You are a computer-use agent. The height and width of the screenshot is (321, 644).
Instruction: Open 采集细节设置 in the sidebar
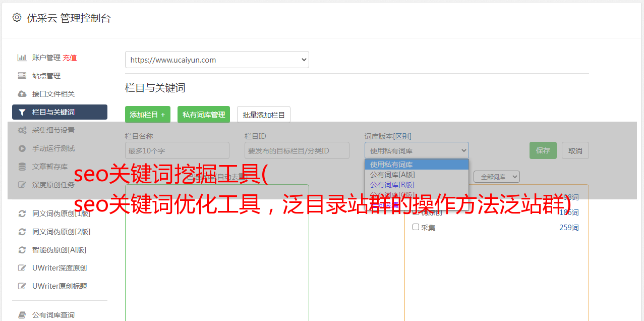[53, 130]
